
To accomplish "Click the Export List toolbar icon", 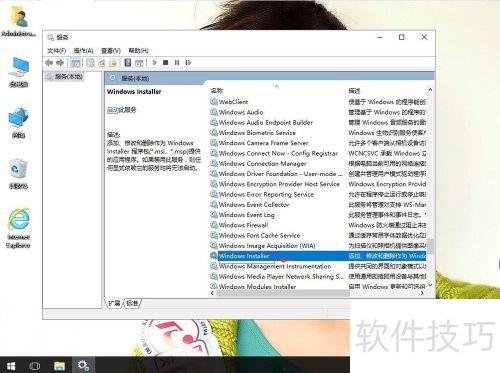I will (113, 63).
